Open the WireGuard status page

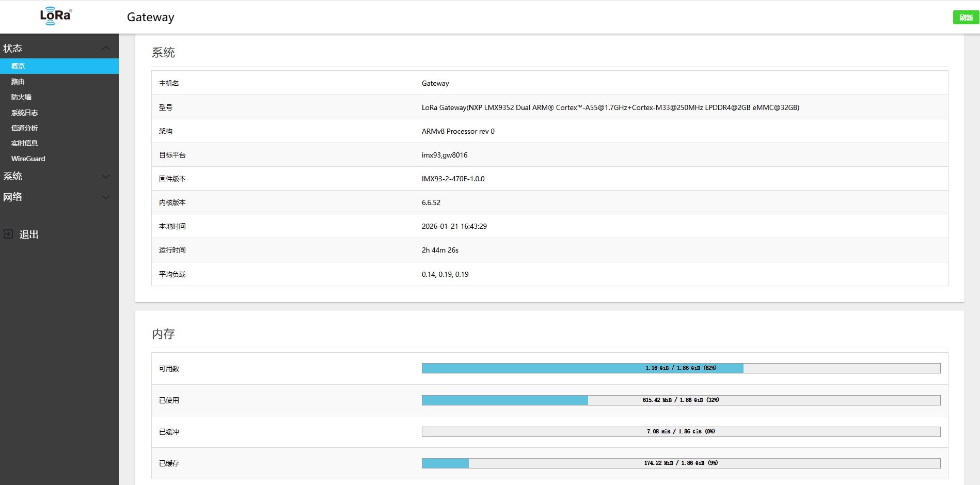[x=28, y=159]
